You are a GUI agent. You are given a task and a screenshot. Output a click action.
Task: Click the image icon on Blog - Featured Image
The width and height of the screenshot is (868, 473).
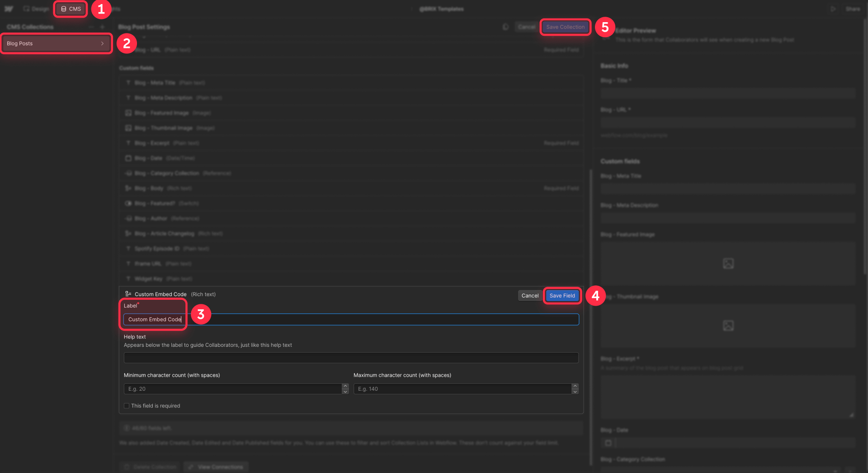(128, 113)
